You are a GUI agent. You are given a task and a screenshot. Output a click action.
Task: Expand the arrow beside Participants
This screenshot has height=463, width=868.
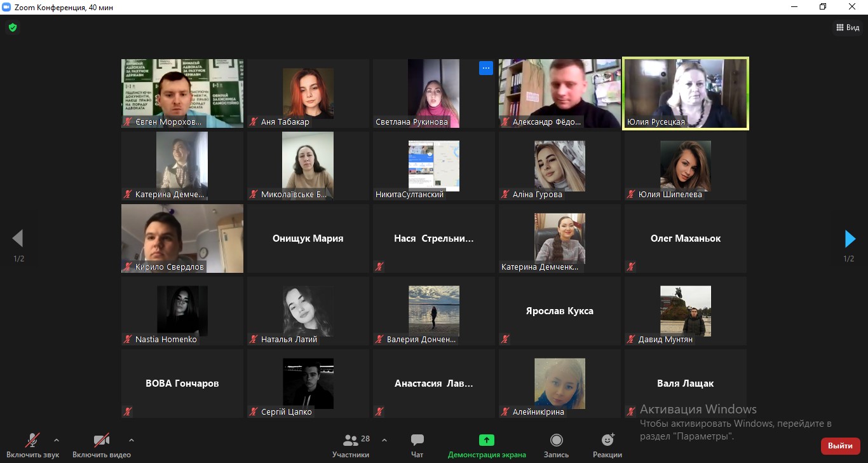pos(384,439)
